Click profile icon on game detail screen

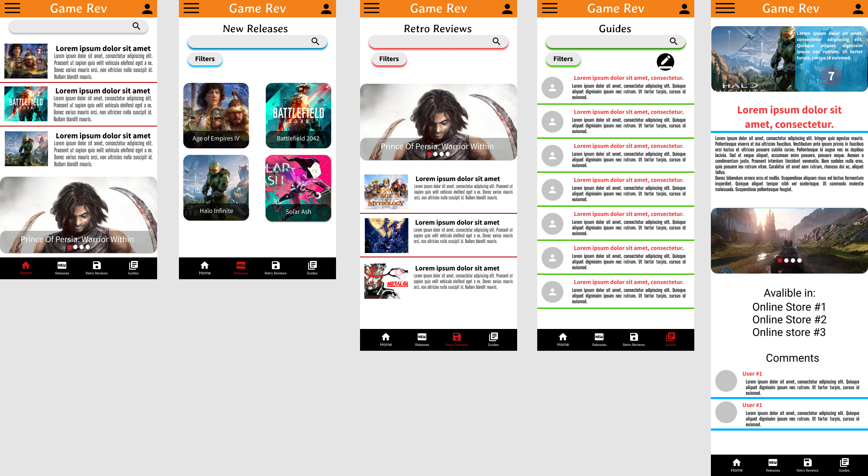(858, 9)
